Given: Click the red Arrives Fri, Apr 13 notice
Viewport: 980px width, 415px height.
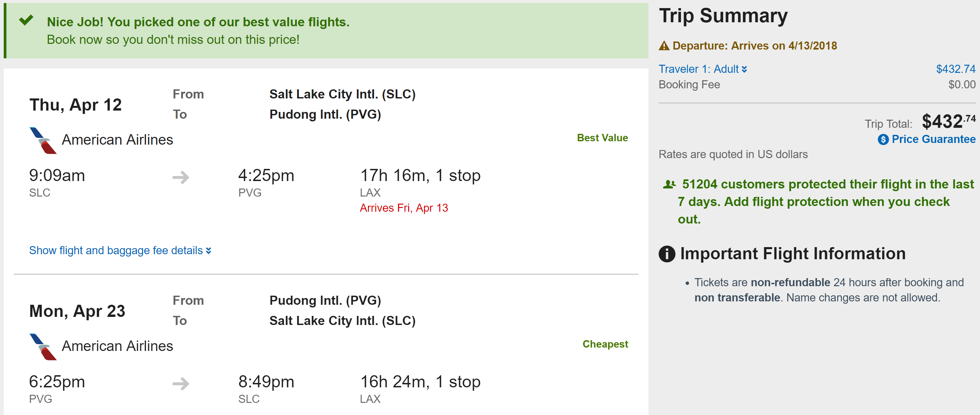Looking at the screenshot, I should [x=404, y=208].
